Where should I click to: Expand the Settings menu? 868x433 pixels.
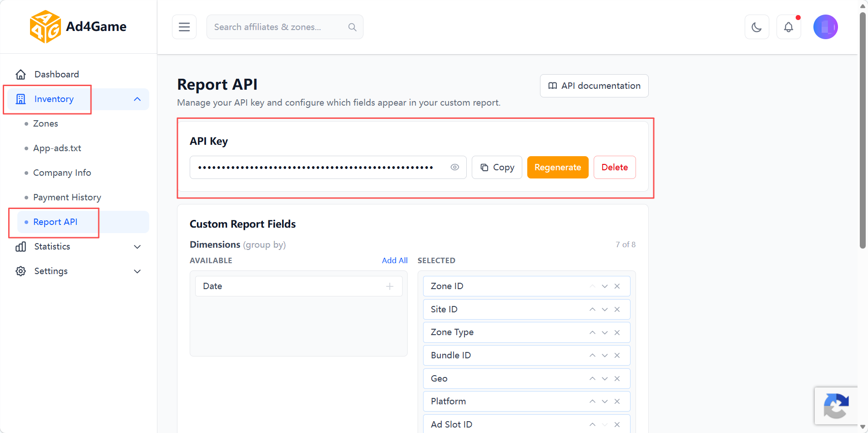point(78,271)
